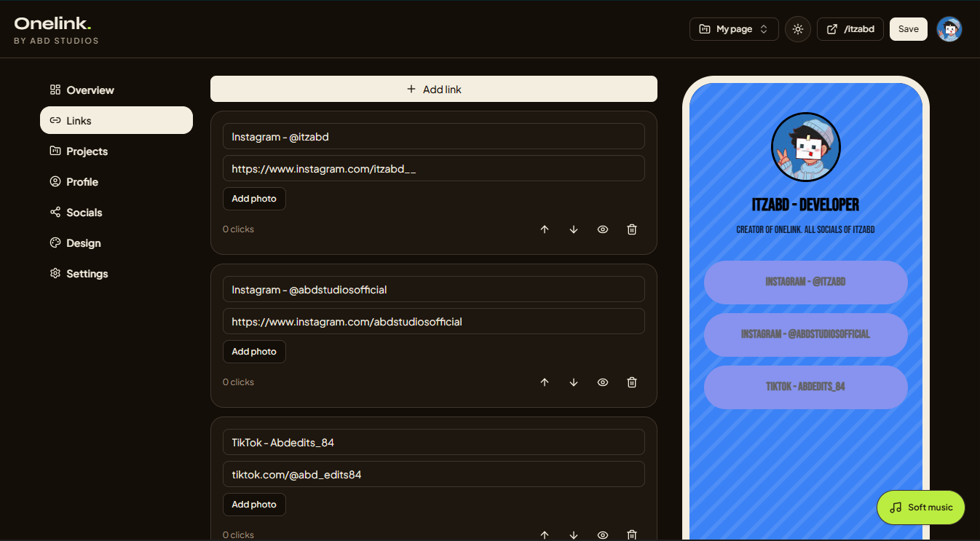Move Instagram @itzabd link down

pos(574,229)
